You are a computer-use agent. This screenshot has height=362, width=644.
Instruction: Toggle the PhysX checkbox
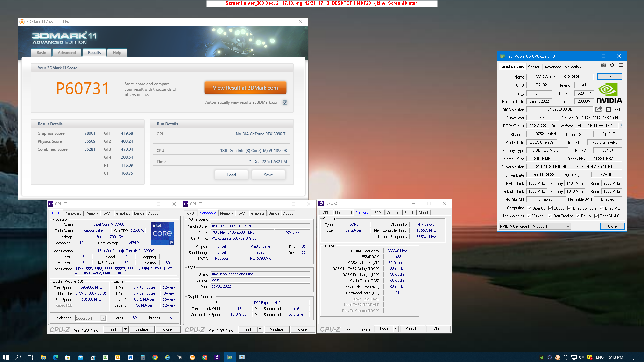[578, 216]
